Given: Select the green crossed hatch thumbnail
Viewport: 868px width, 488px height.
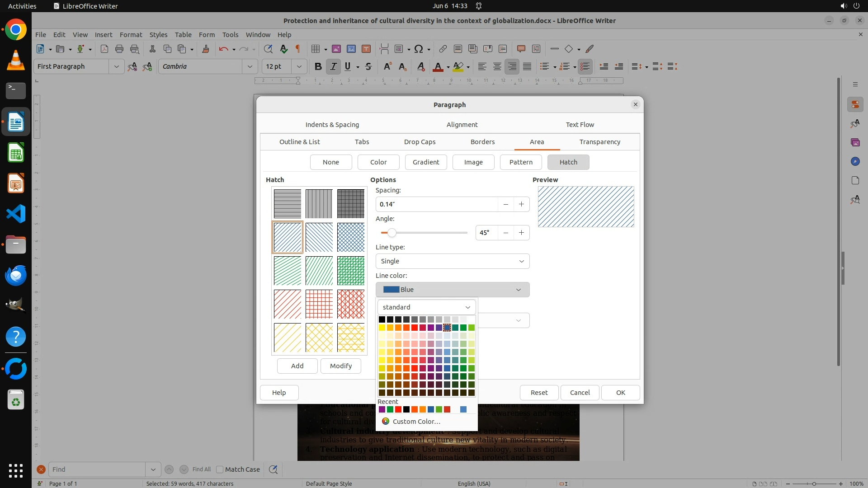Looking at the screenshot, I should [350, 271].
